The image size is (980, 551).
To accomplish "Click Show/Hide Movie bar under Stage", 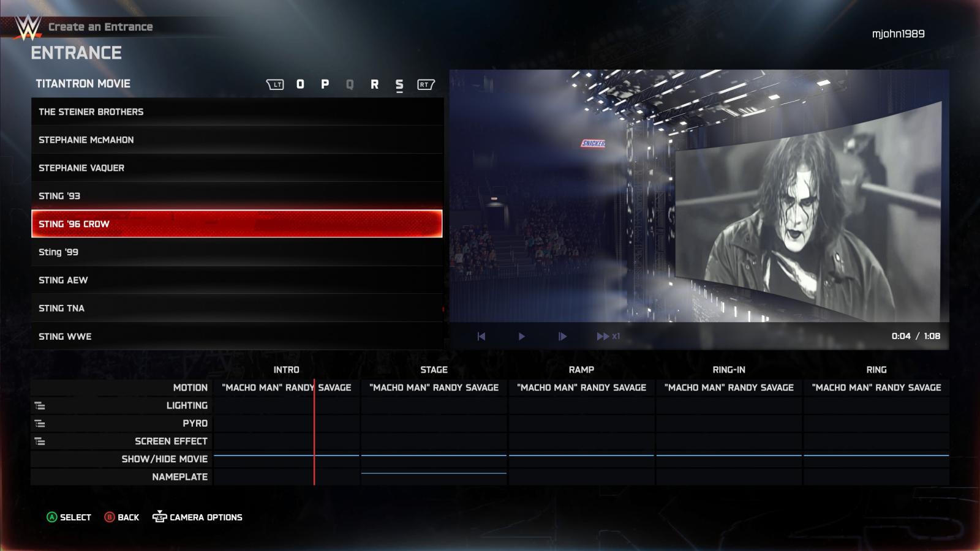I will coord(434,455).
